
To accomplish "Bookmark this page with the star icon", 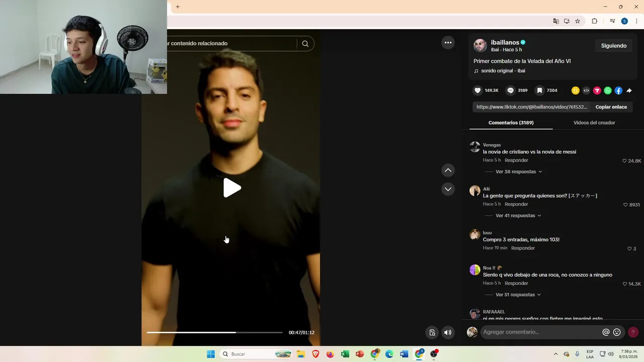I will click(578, 21).
